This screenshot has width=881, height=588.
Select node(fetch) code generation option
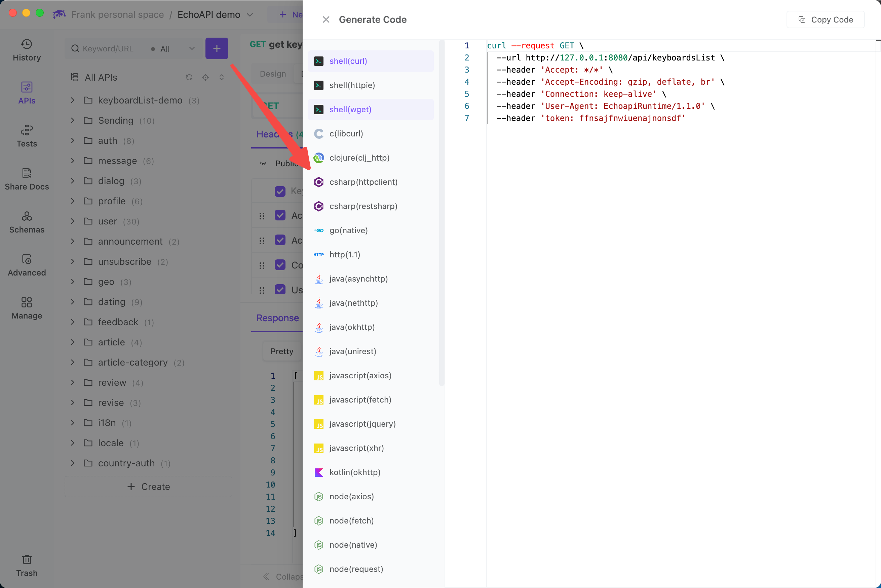pos(351,520)
